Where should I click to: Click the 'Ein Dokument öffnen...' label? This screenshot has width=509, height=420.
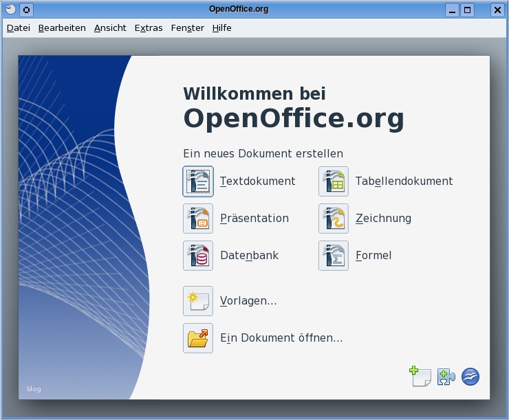tap(281, 338)
